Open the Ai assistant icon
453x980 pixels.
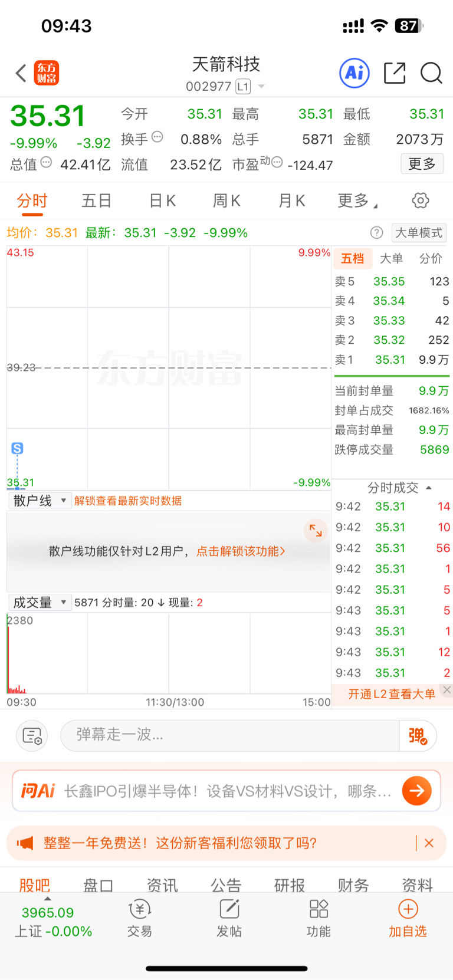pyautogui.click(x=354, y=73)
